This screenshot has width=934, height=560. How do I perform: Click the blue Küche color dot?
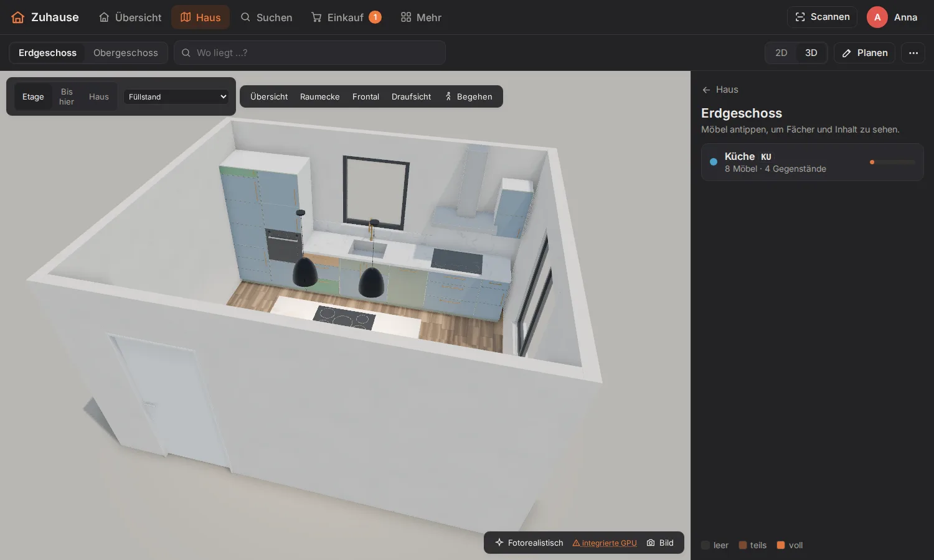[x=714, y=162]
